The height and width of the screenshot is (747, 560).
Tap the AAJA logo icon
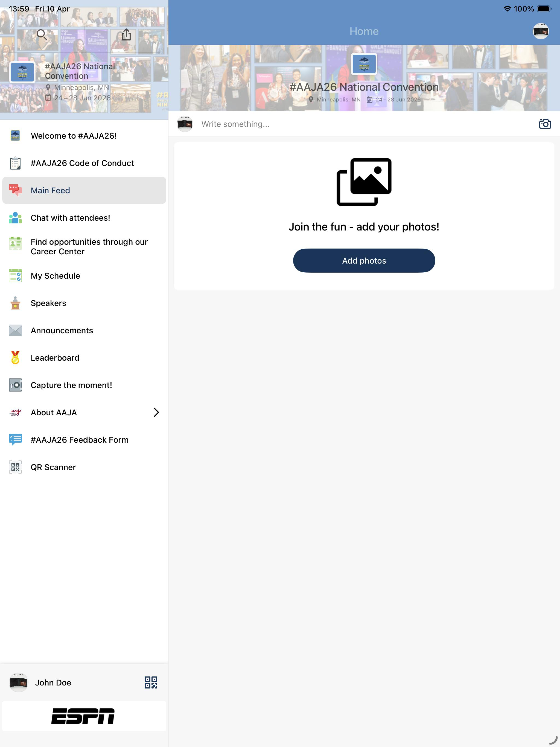click(15, 412)
